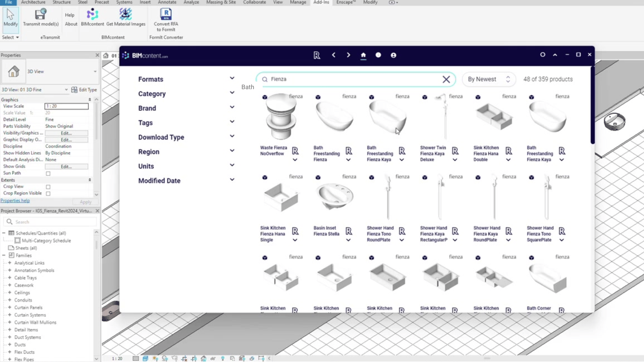Click the Revit R icon in BIMcontent header
The height and width of the screenshot is (362, 644).
click(317, 55)
